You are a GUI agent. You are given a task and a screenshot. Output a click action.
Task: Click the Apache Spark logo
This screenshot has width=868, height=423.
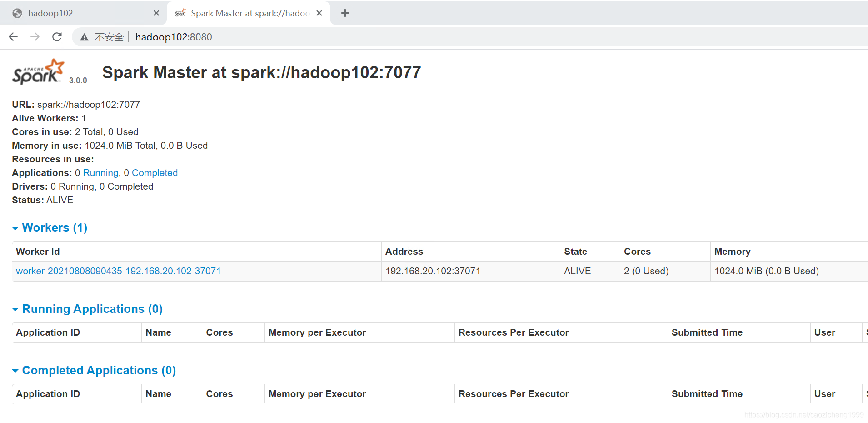pyautogui.click(x=38, y=72)
